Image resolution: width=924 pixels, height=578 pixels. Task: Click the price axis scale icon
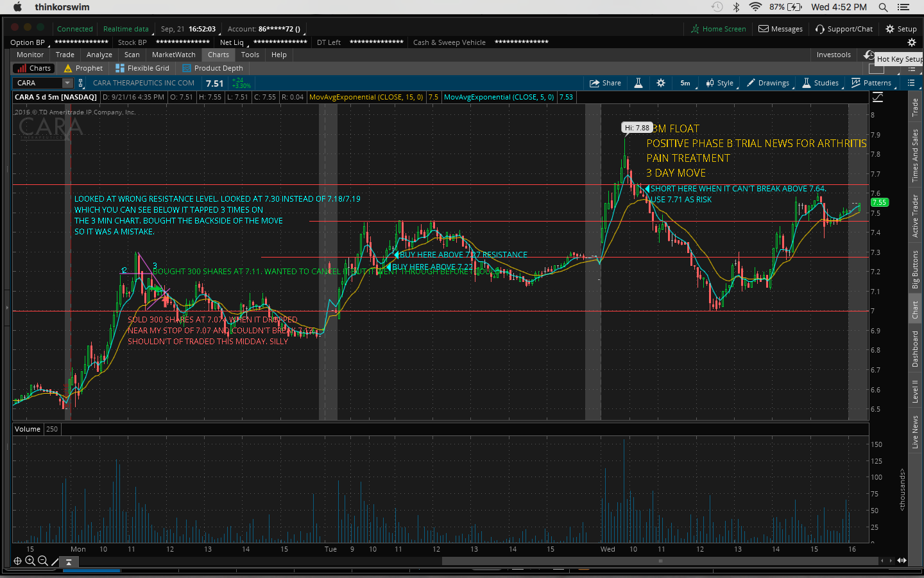coord(877,97)
